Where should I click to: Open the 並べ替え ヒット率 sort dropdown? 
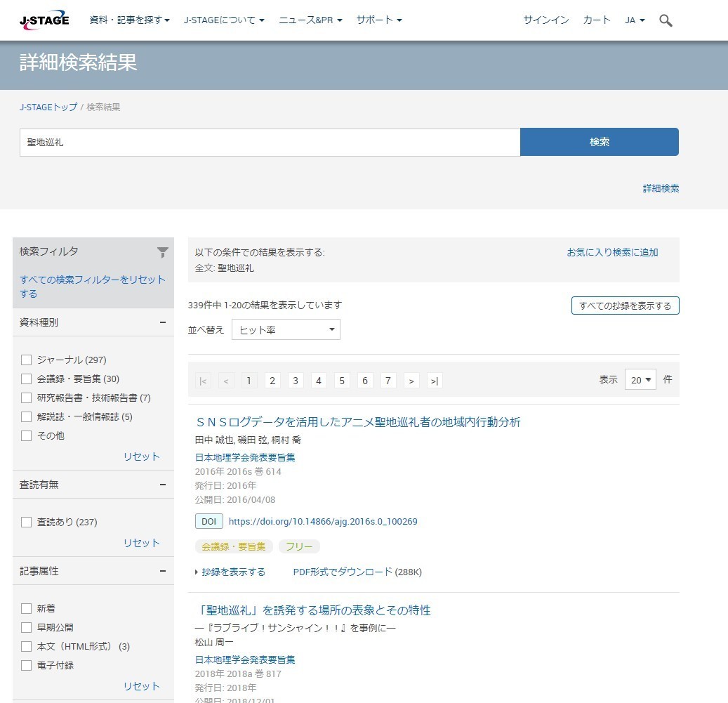pos(286,329)
